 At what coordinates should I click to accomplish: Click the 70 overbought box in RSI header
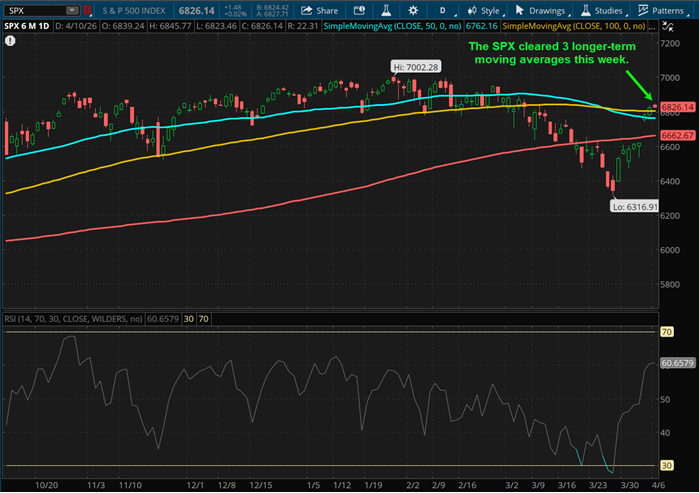tap(204, 319)
